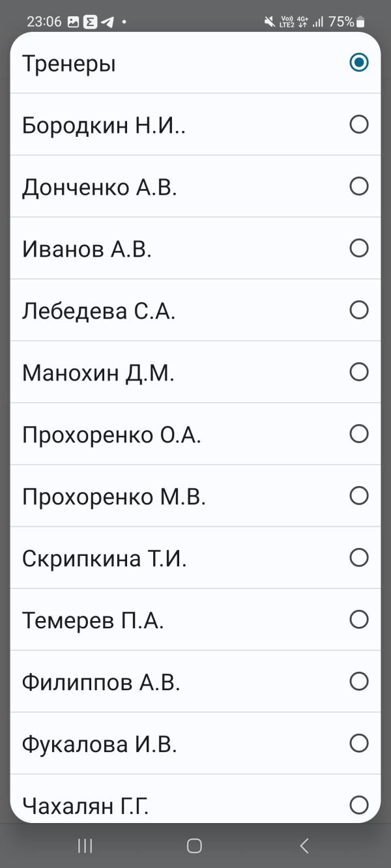Tap the Android back navigation icon

(304, 846)
